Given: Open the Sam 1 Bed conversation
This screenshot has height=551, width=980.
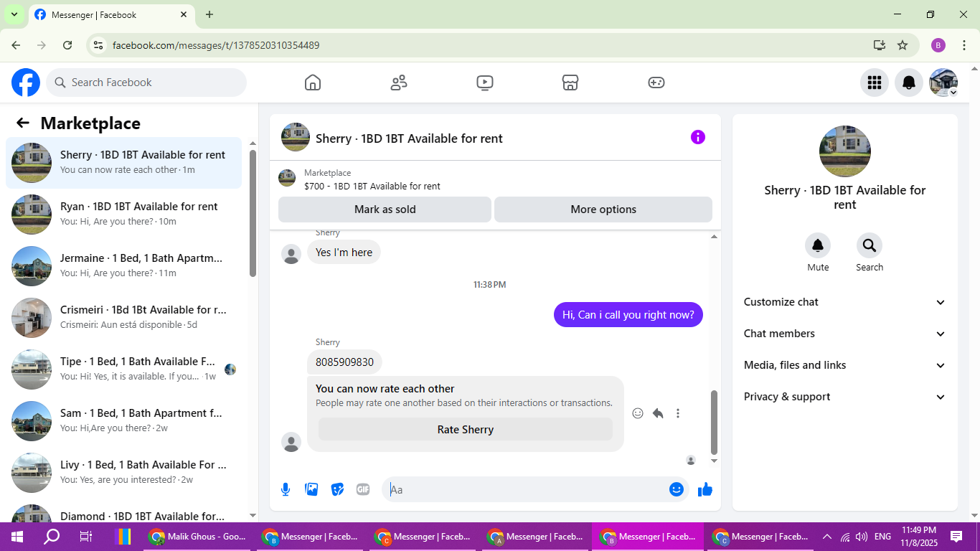Looking at the screenshot, I should coord(124,421).
